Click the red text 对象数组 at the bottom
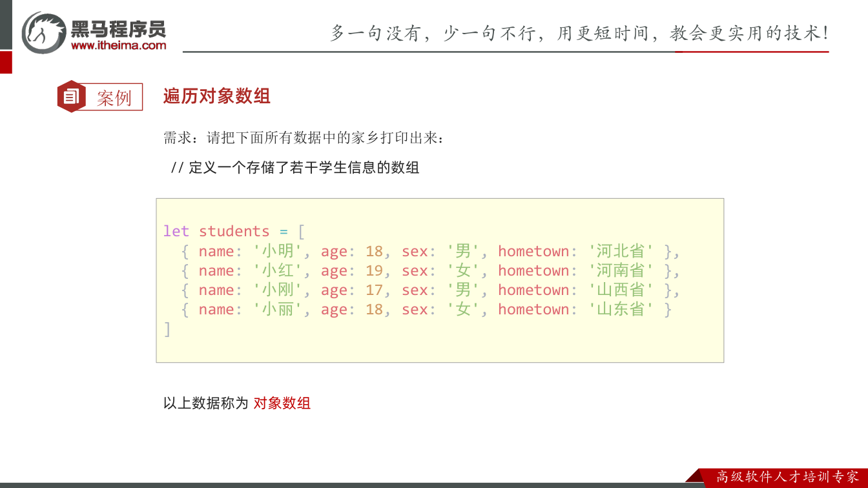The width and height of the screenshot is (868, 488). tap(282, 403)
